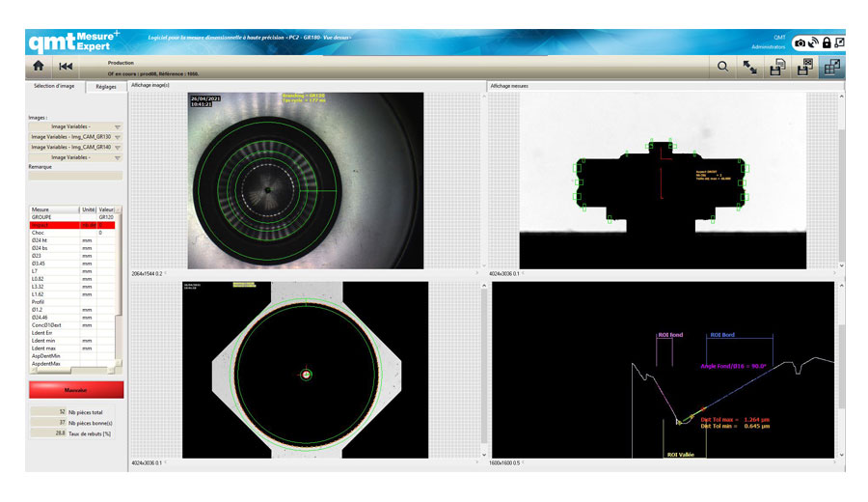The height and width of the screenshot is (502, 868).
Task: Click the save with image grid icon
Action: 802,67
